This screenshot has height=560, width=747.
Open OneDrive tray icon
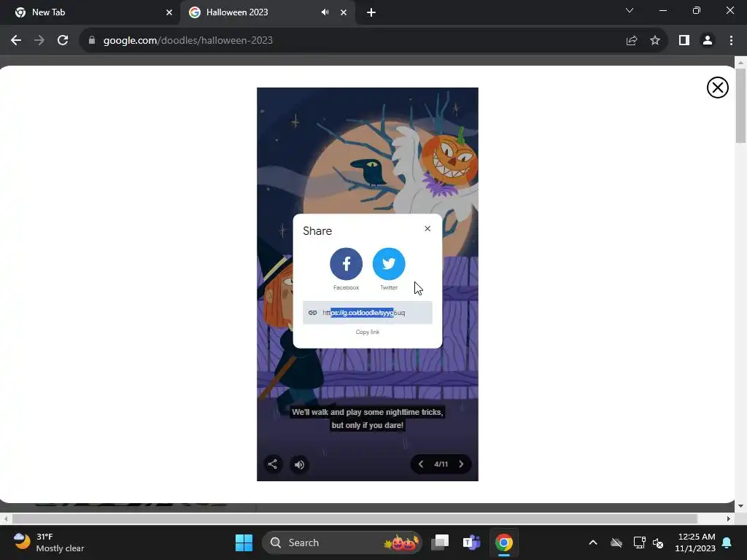coord(616,542)
